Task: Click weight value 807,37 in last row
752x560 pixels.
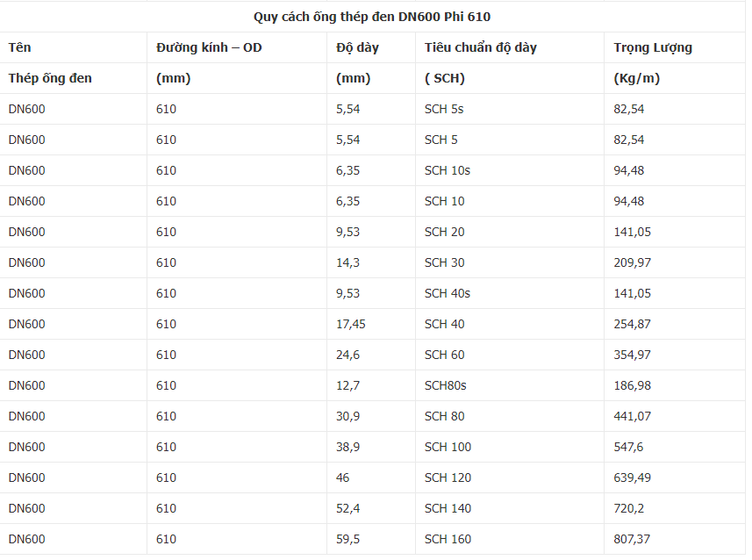Action: [x=633, y=539]
